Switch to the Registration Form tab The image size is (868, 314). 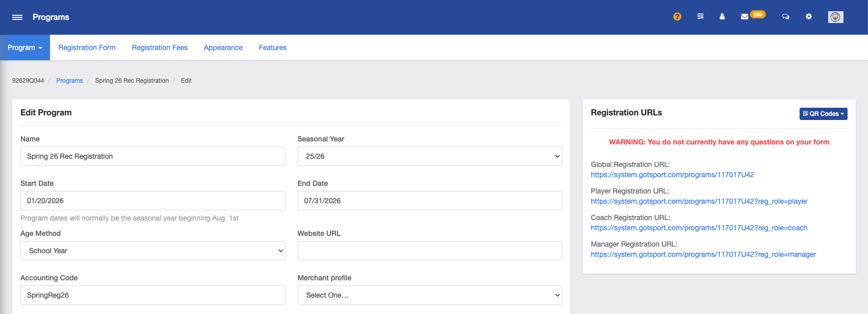click(87, 47)
